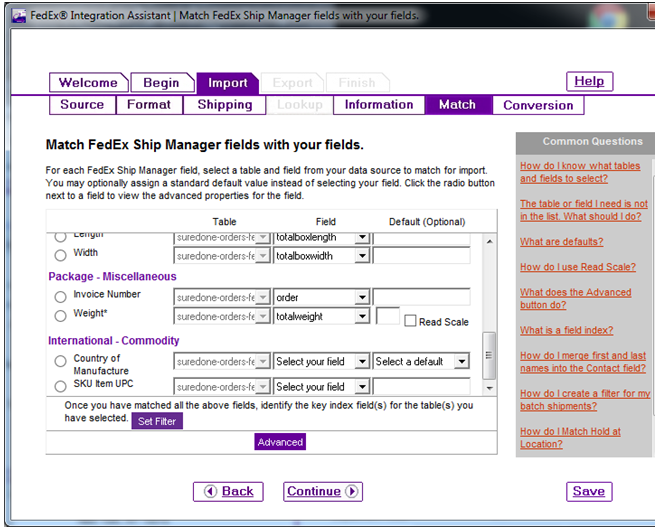Click the FedEx Integration Assistant title bar icon
This screenshot has width=664, height=531.
click(x=19, y=16)
